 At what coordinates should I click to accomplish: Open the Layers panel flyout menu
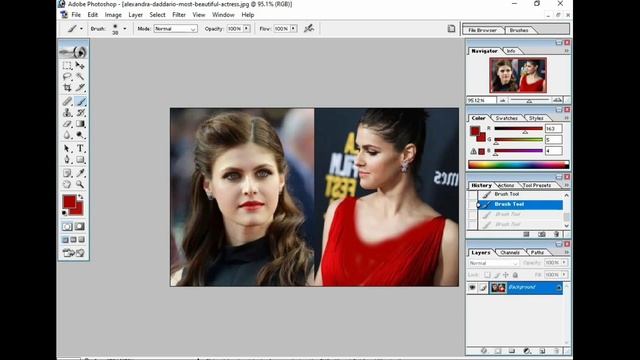567,253
